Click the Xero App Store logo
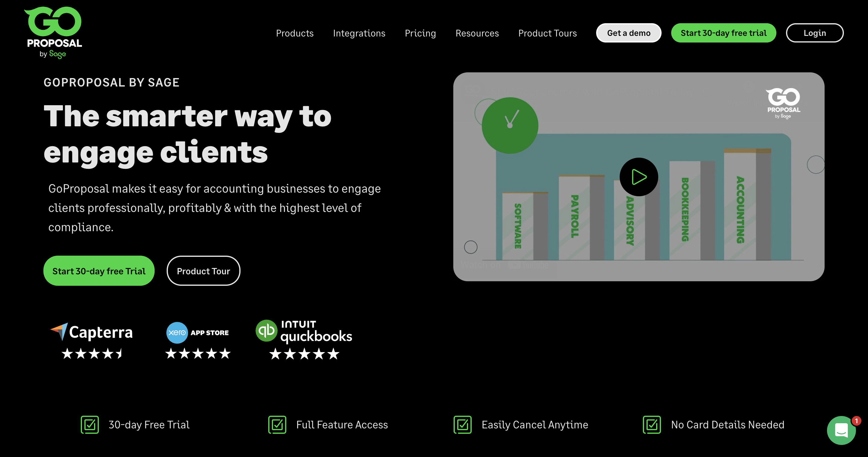 click(197, 333)
